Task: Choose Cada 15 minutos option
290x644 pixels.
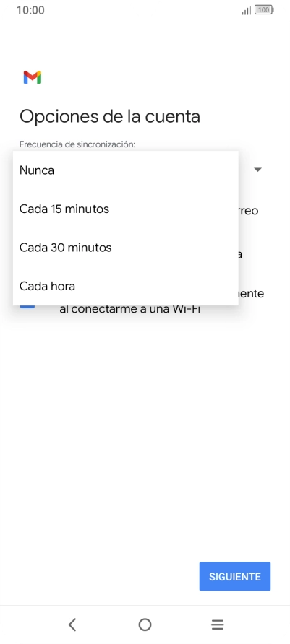Action: coord(125,209)
